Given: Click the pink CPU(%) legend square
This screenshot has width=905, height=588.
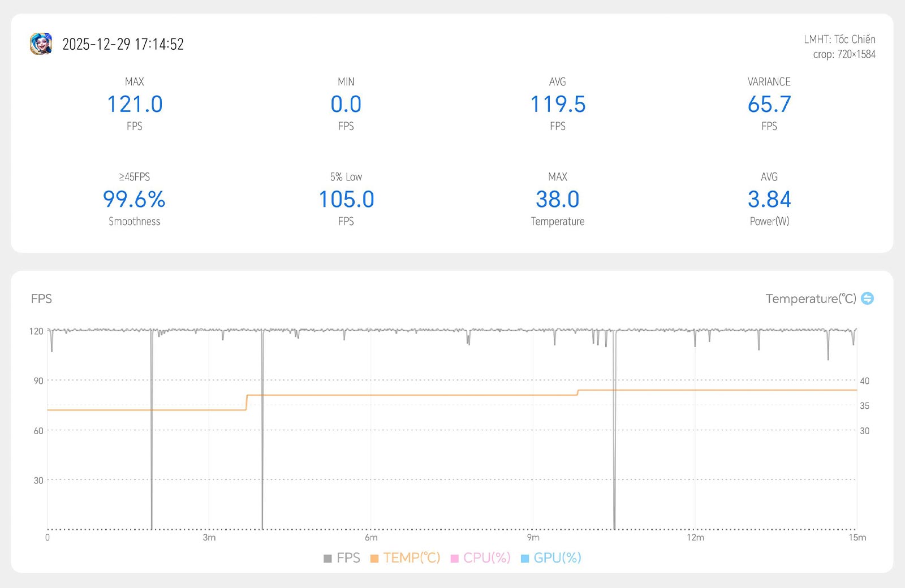Looking at the screenshot, I should point(454,559).
